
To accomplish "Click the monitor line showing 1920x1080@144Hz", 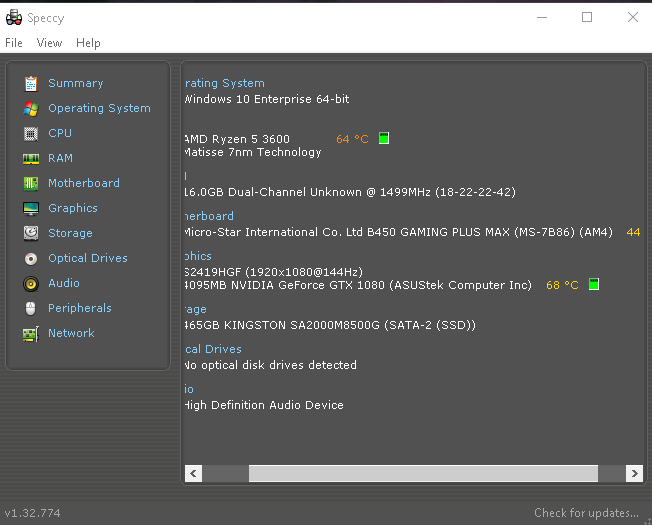I will click(x=274, y=272).
